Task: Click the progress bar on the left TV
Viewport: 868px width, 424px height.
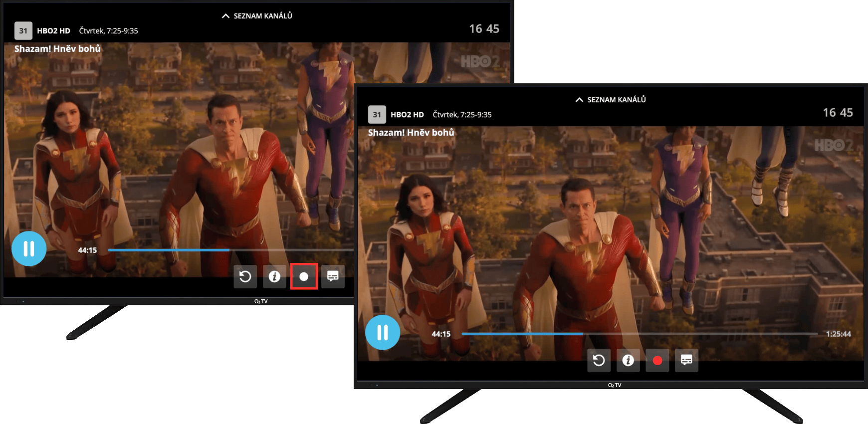Action: 229,250
